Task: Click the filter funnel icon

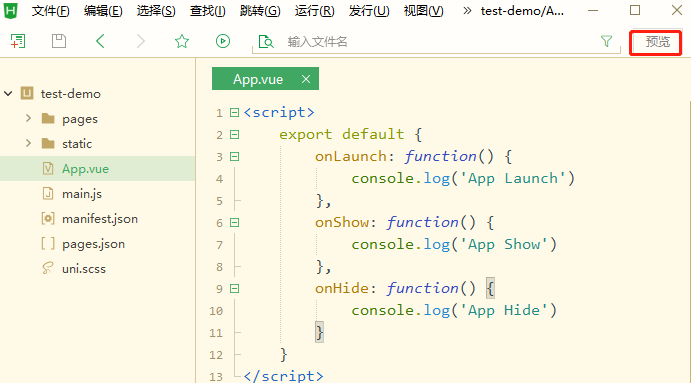Action: point(606,41)
